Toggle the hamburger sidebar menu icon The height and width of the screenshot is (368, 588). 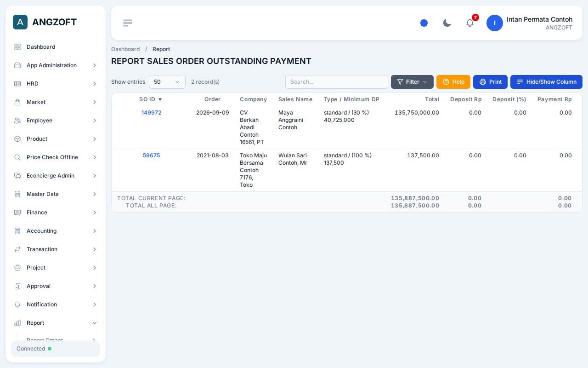[x=128, y=23]
